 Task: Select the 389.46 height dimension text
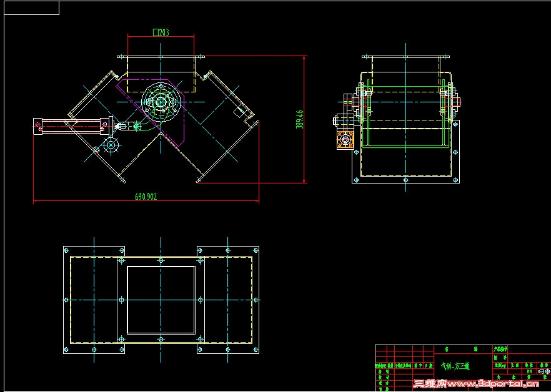299,119
